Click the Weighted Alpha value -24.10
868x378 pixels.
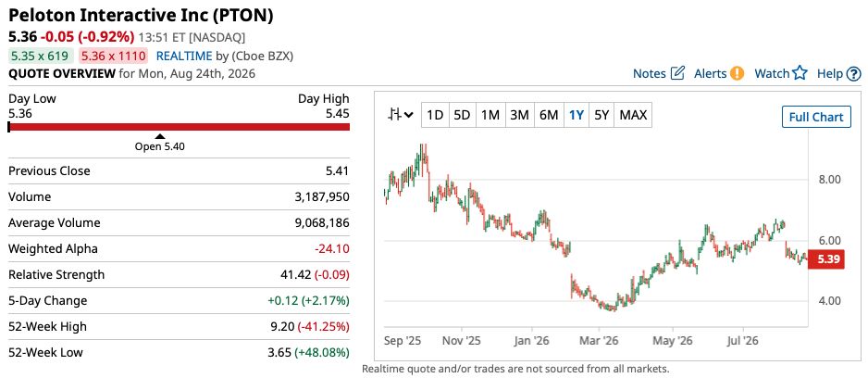coord(332,249)
